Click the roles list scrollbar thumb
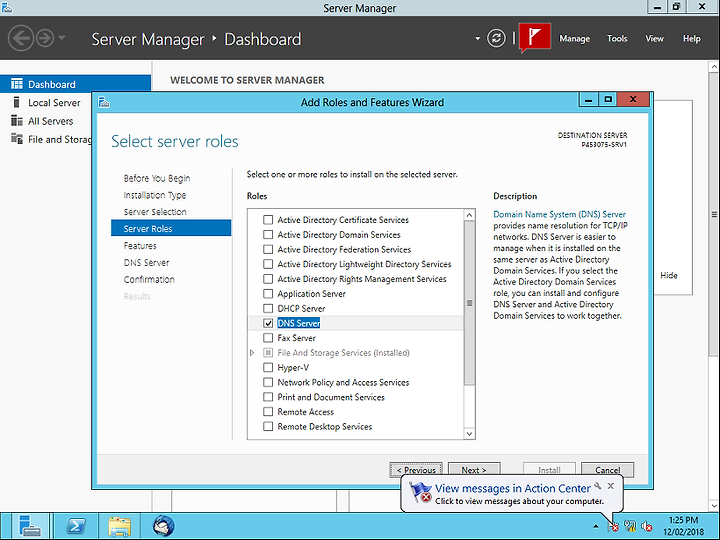720x540 pixels. tap(469, 303)
